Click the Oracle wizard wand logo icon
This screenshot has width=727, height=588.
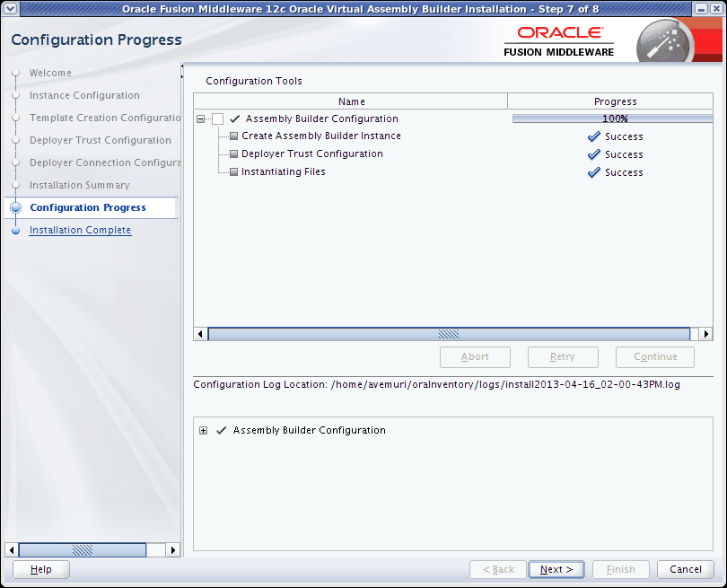[666, 42]
